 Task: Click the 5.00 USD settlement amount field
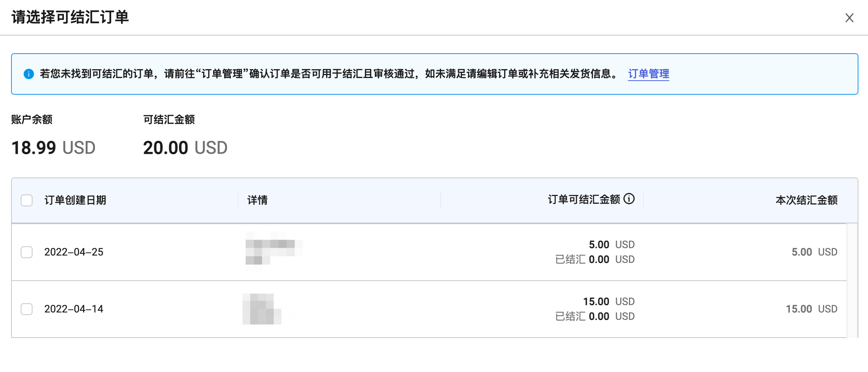tap(814, 252)
